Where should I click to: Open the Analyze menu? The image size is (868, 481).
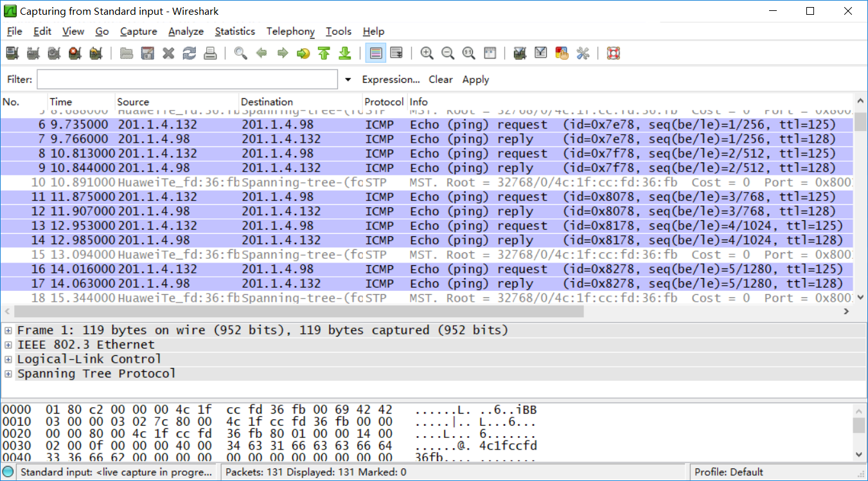(x=186, y=31)
